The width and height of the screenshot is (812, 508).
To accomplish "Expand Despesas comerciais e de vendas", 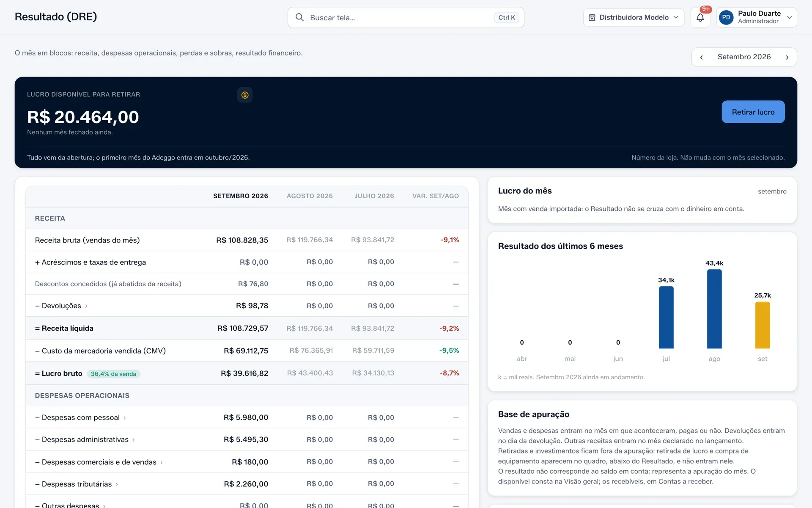I will click(247, 462).
